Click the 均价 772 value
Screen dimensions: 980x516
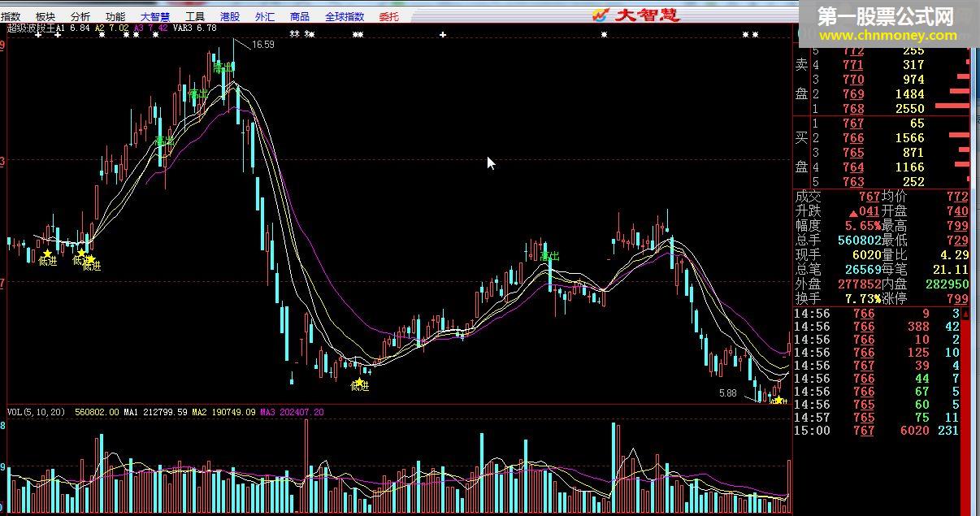coord(957,197)
